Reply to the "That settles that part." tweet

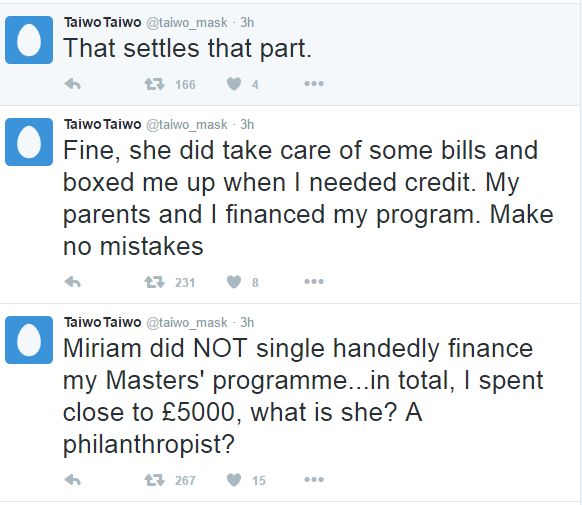(x=73, y=84)
